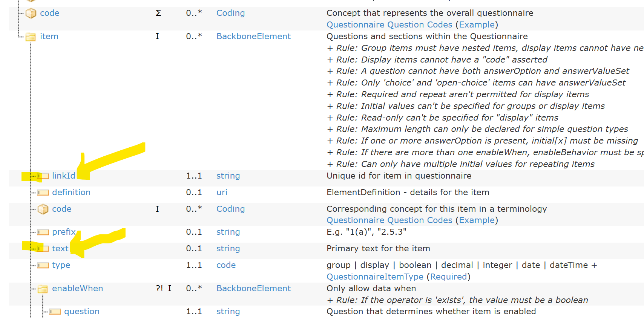Open the uri datatype link
Screen dimensions: 644x318
click(222, 192)
